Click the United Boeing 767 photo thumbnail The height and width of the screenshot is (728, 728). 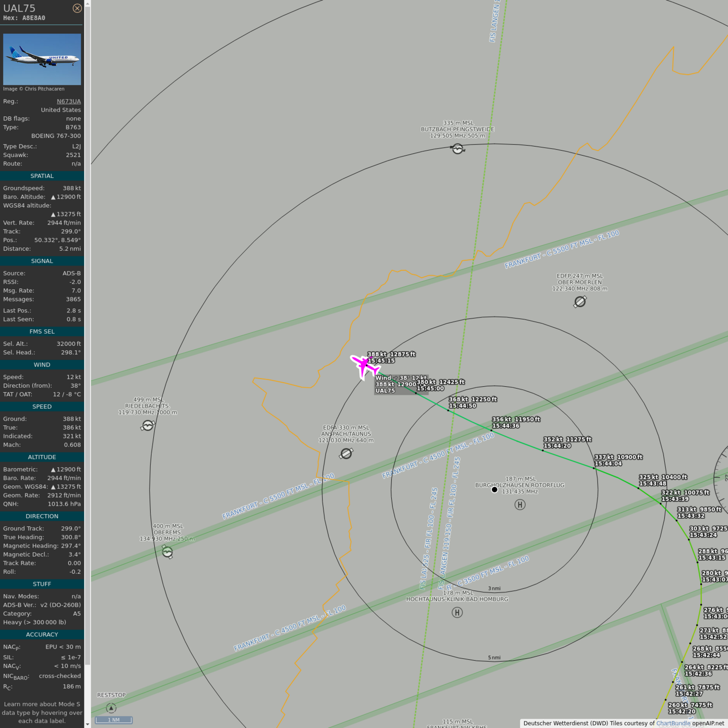pos(42,59)
